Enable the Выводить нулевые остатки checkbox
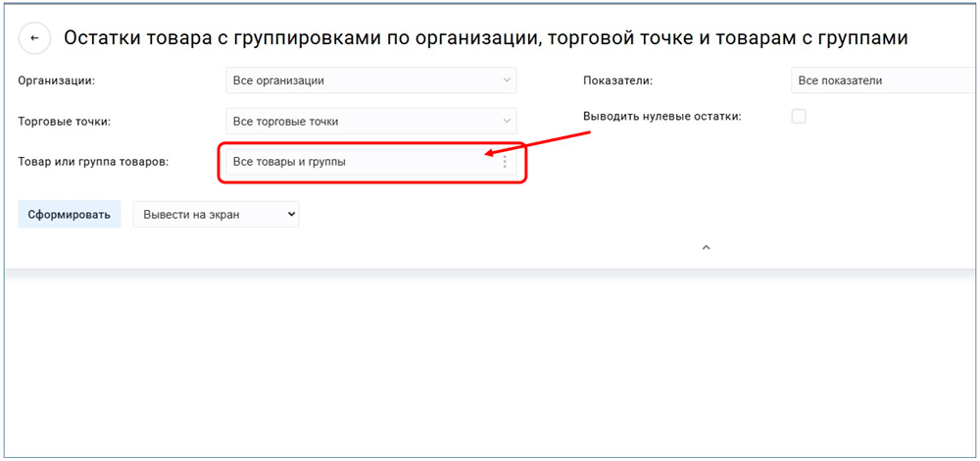980x461 pixels. (x=799, y=116)
